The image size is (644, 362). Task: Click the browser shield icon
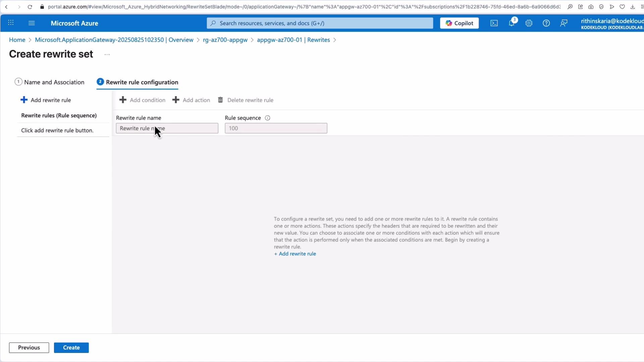pos(601,7)
